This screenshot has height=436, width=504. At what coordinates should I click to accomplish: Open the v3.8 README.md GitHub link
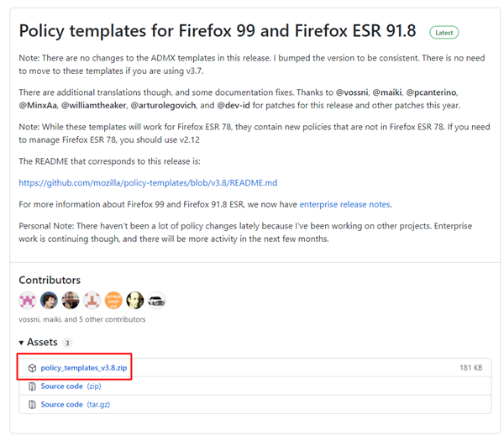[x=148, y=183]
